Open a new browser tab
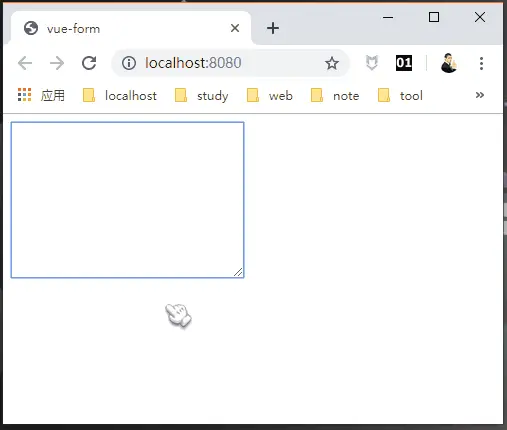The height and width of the screenshot is (430, 507). coord(273,28)
